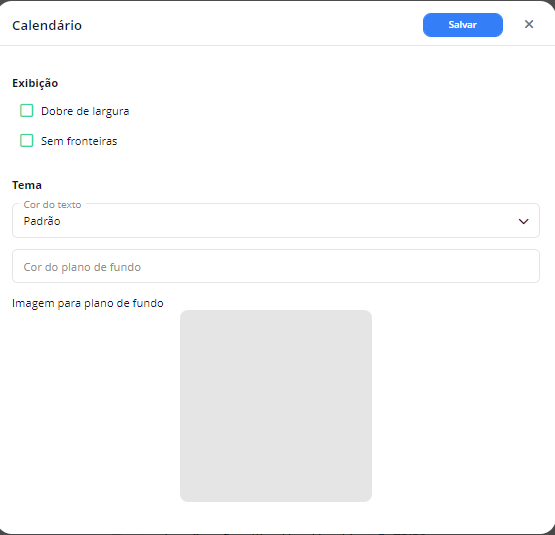Expand text color options using the down arrow
The image size is (555, 535).
(523, 221)
